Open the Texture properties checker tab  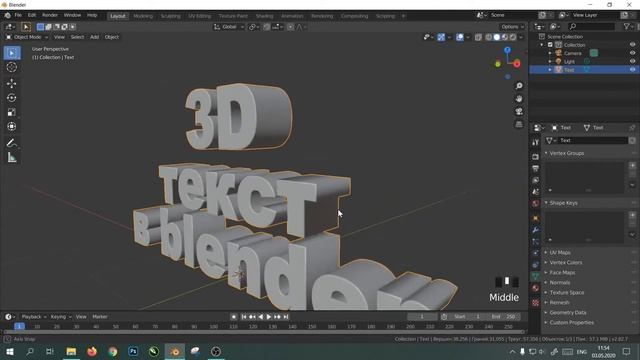(x=536, y=303)
